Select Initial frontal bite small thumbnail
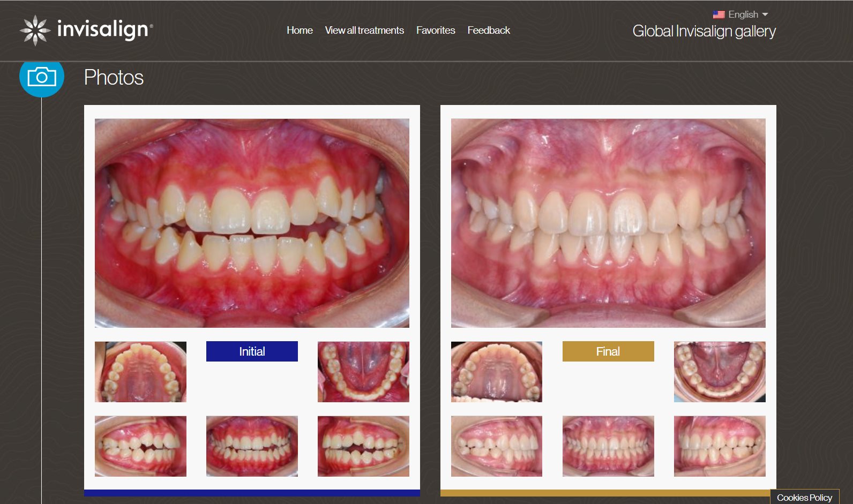The width and height of the screenshot is (853, 504). [x=252, y=446]
